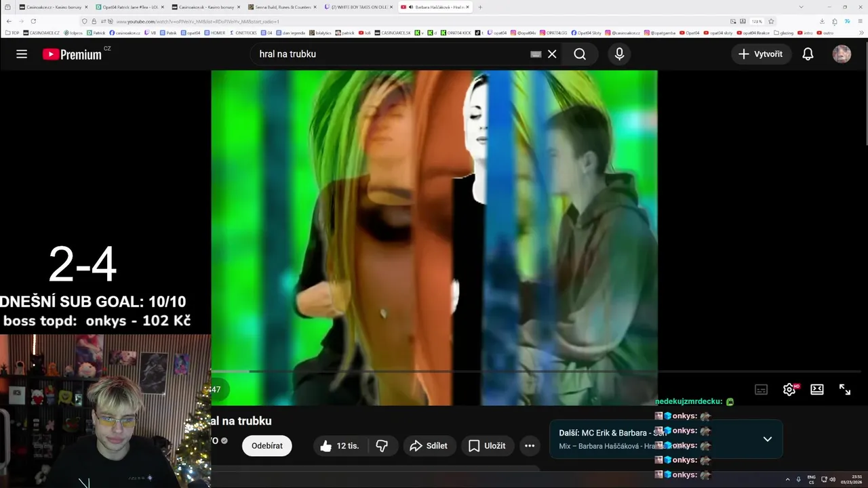Click the site lock icon in address bar
This screenshot has height=488, width=868.
tap(94, 21)
